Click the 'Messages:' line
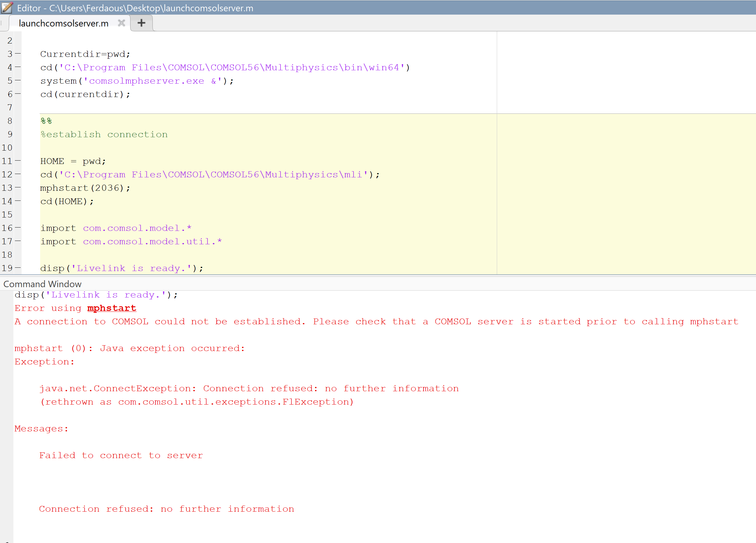This screenshot has height=543, width=756. click(41, 429)
